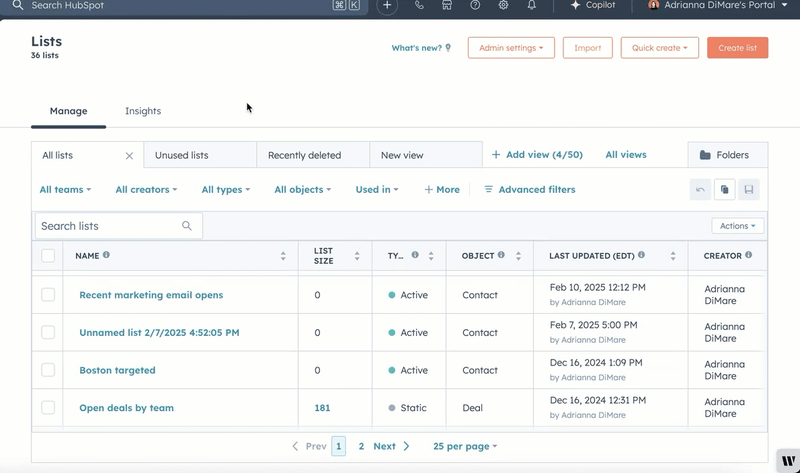This screenshot has height=473, width=800.
Task: Sort by the Last updated column arrows
Action: tap(673, 256)
